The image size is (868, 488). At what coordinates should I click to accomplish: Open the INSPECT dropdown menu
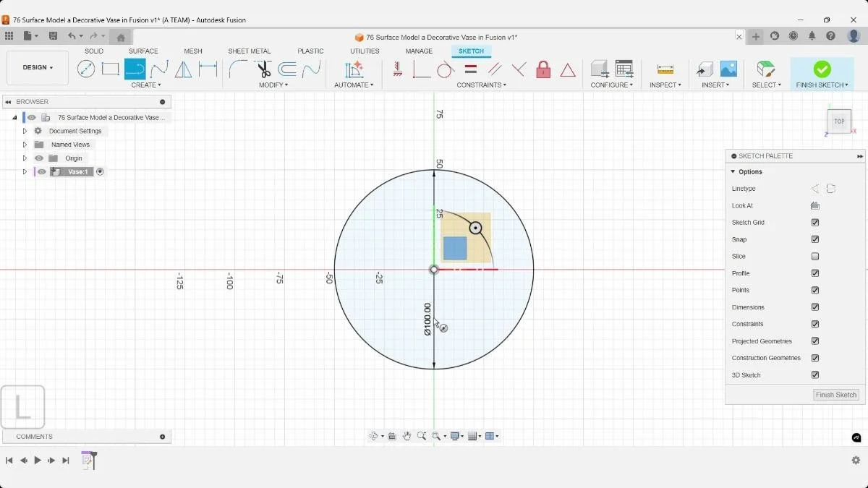(665, 85)
